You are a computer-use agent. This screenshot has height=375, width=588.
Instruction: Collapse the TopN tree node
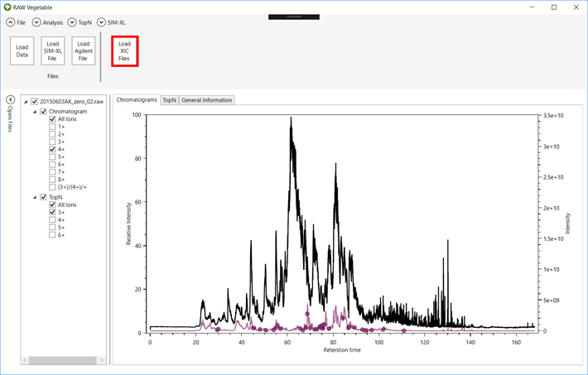click(35, 197)
